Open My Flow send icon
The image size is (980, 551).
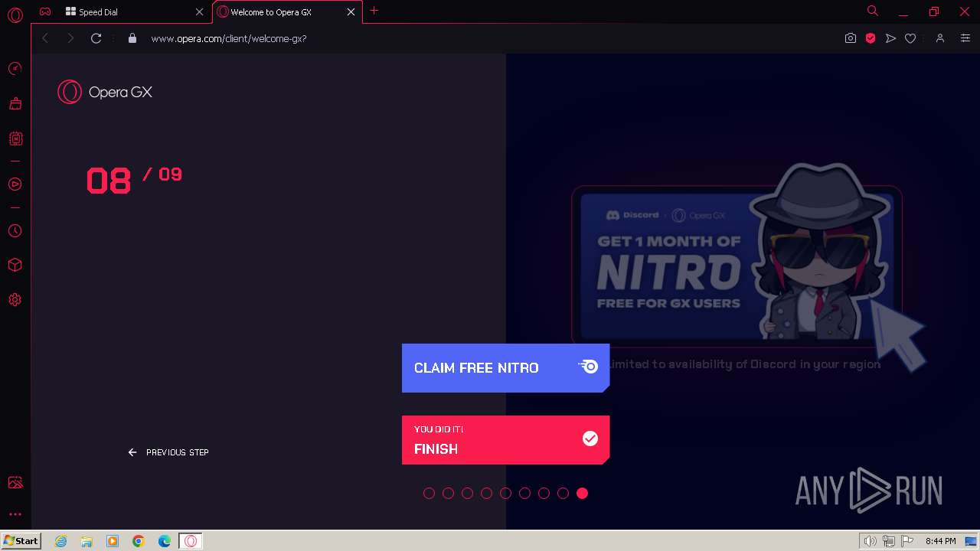point(890,38)
